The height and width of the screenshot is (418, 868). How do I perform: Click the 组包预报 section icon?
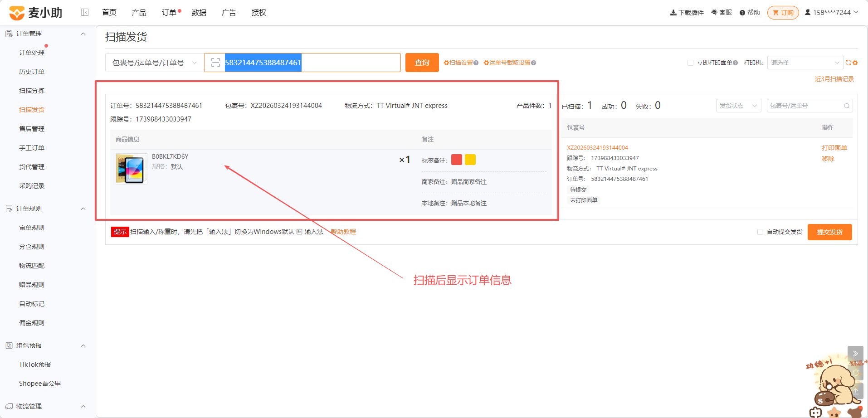[9, 345]
